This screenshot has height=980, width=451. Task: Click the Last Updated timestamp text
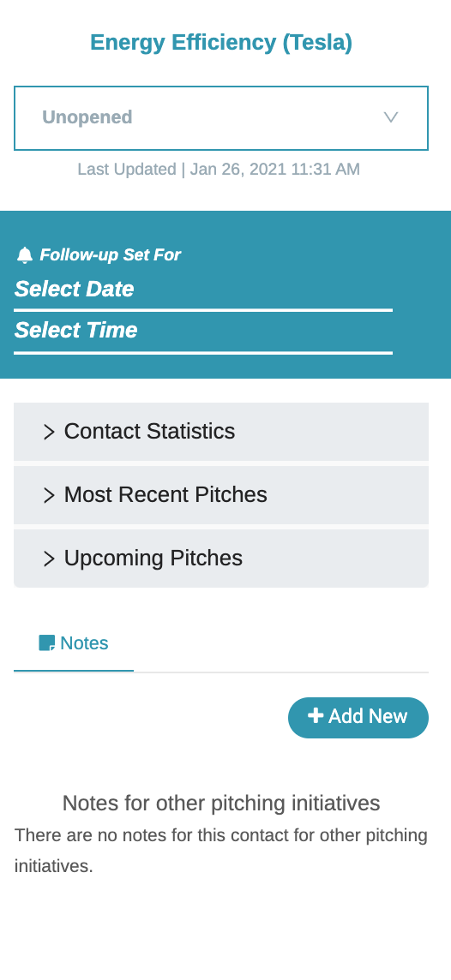point(219,170)
